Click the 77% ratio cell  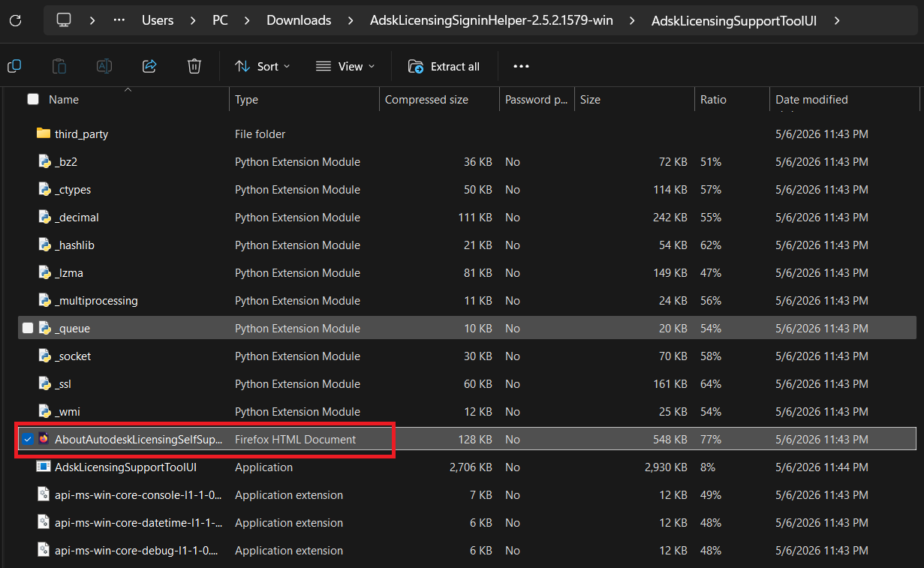(x=711, y=439)
